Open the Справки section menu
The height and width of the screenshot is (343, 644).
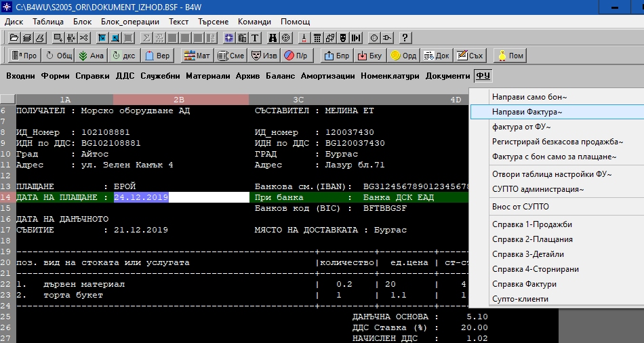[x=92, y=76]
